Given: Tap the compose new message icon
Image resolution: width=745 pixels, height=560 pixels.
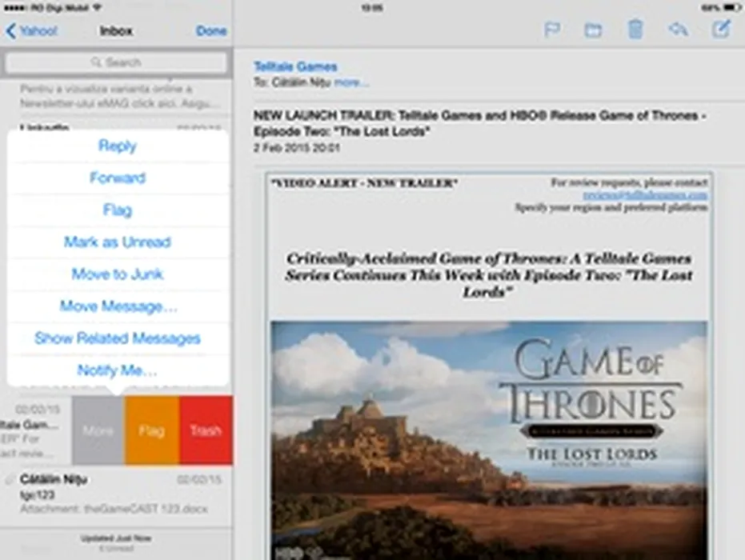Looking at the screenshot, I should tap(721, 30).
